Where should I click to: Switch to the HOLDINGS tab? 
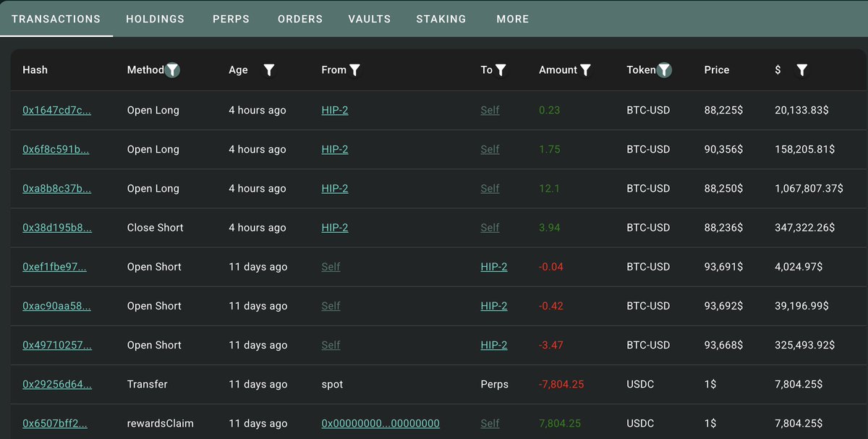point(155,19)
